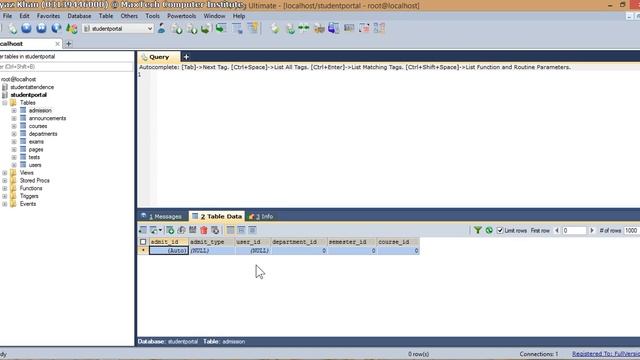Click the cancel changes icon beside trash
This screenshot has width=640, height=360.
[x=215, y=230]
